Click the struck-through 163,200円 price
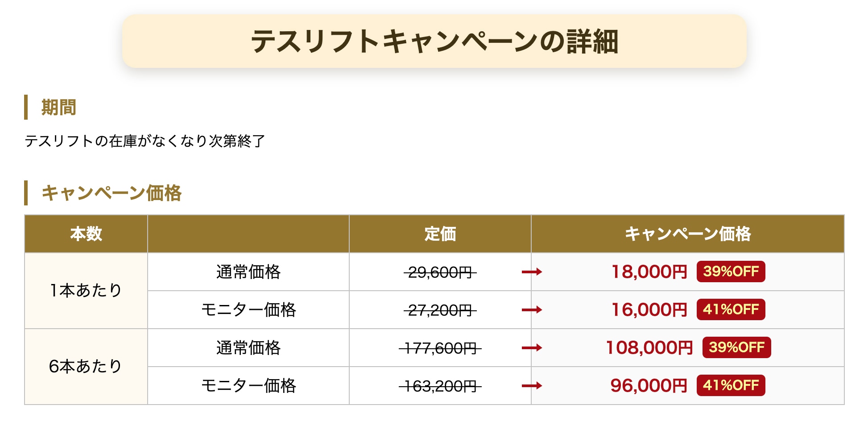Viewport: 868px width, 426px height. click(440, 386)
